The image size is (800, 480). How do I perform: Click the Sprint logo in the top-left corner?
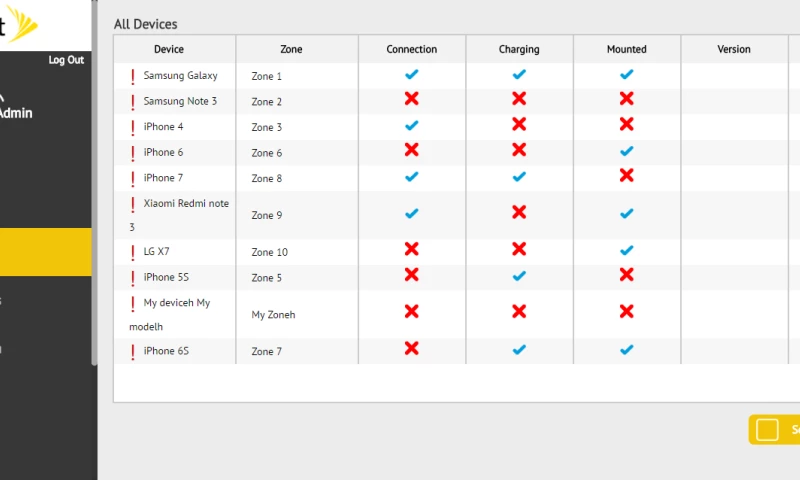[x=20, y=24]
